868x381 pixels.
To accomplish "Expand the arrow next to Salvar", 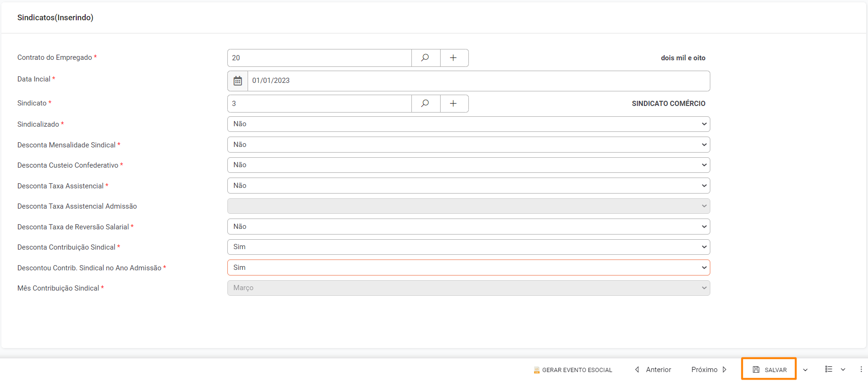I will coord(805,370).
